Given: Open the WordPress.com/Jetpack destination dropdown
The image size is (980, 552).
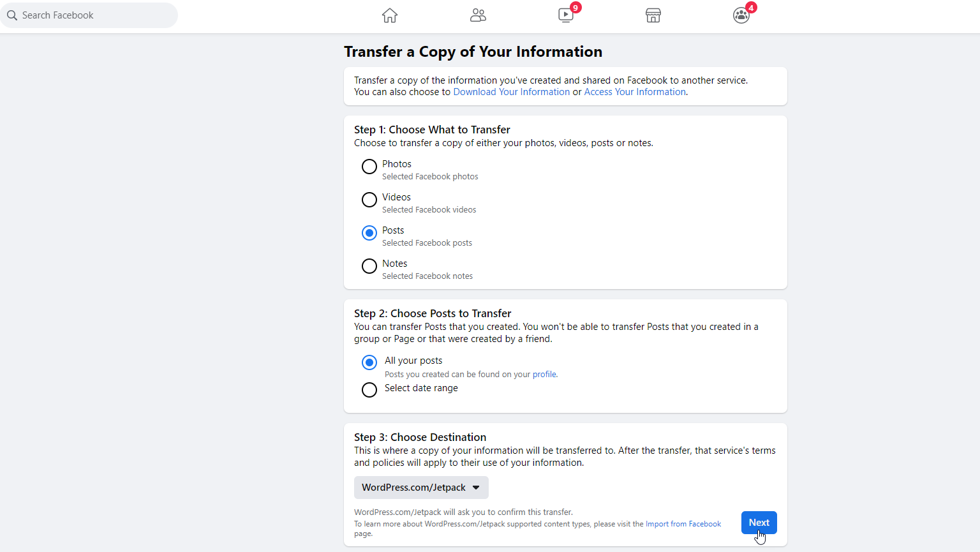Looking at the screenshot, I should [x=421, y=488].
